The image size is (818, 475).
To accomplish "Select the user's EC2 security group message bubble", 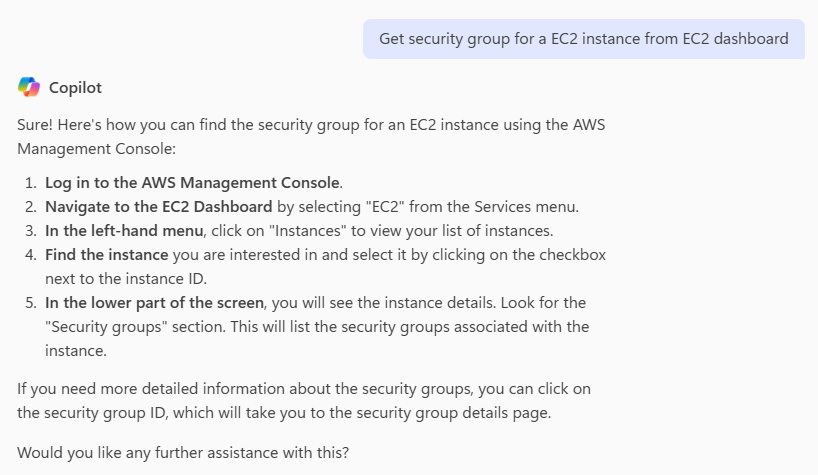I will click(x=583, y=39).
